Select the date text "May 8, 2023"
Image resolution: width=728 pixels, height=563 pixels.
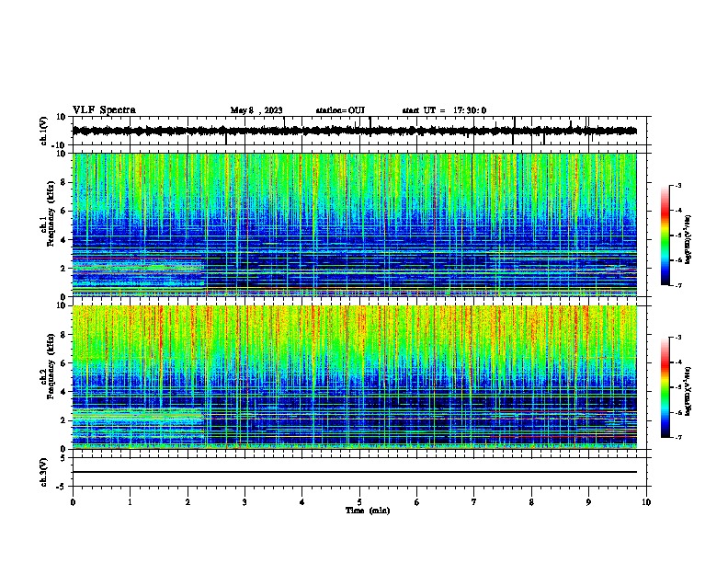click(x=256, y=110)
